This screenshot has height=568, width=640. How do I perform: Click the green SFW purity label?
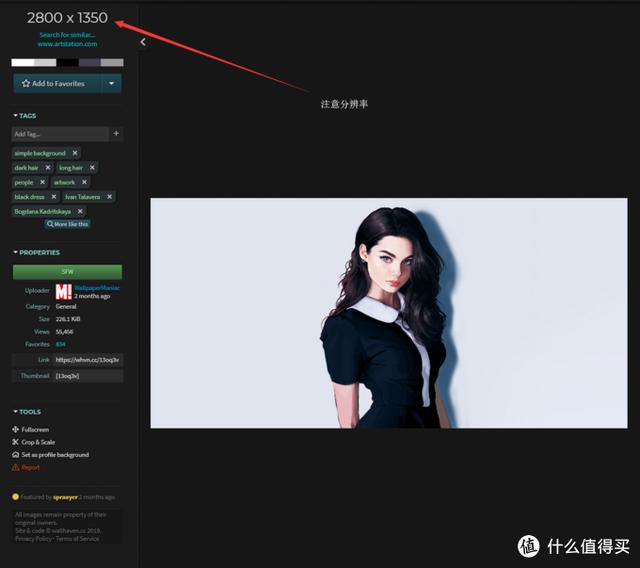67,272
